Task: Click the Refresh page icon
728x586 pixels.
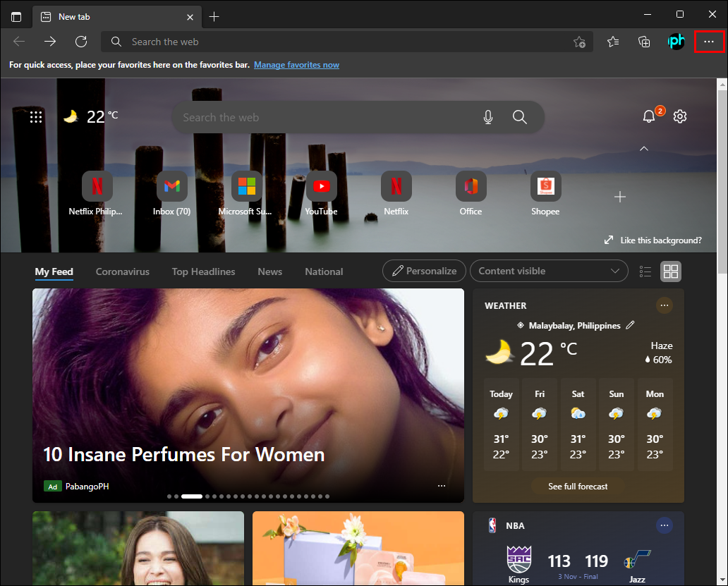Action: tap(81, 42)
